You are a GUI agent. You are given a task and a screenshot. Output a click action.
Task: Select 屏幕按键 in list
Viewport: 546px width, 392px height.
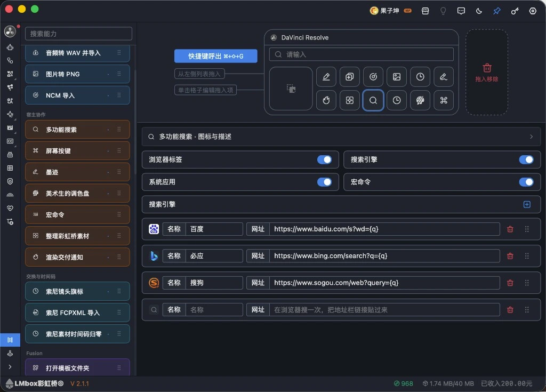pyautogui.click(x=77, y=151)
